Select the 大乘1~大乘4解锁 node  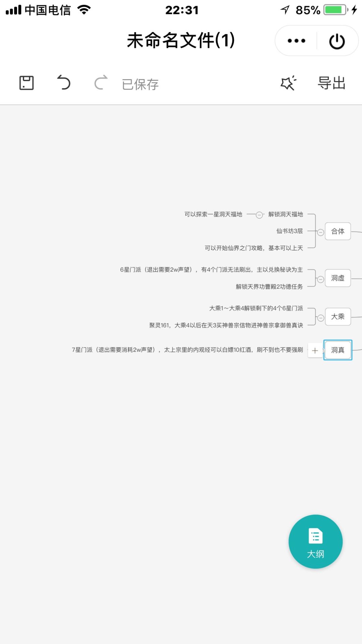256,308
